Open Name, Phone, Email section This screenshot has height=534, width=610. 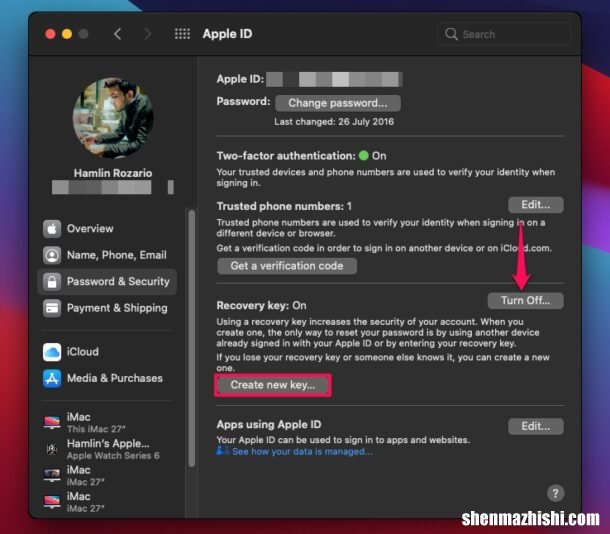tap(107, 255)
